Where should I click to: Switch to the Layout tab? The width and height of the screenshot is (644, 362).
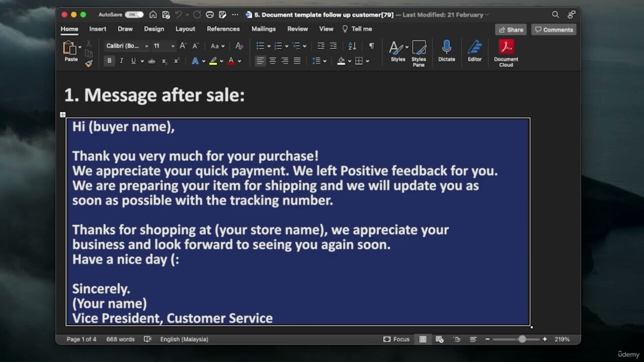[x=185, y=29]
